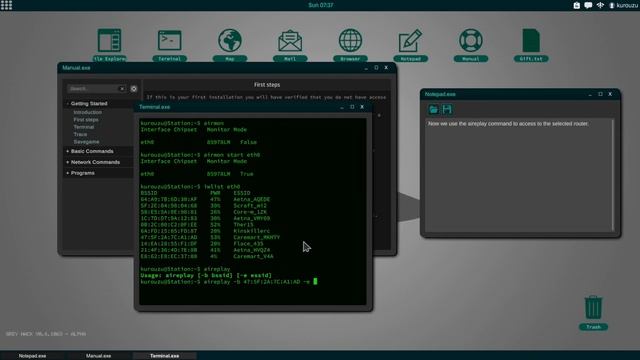Close the Manual.exe window
The image size is (640, 360).
click(x=386, y=68)
